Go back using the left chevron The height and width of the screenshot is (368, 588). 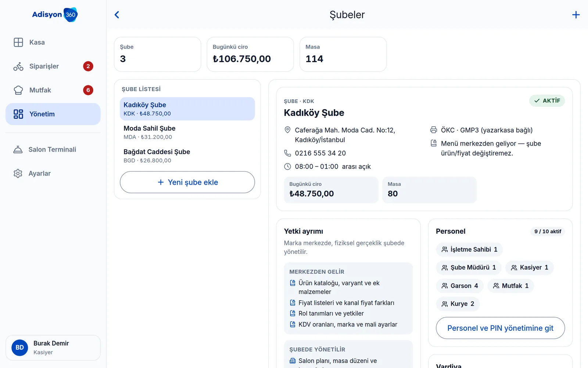tap(117, 15)
